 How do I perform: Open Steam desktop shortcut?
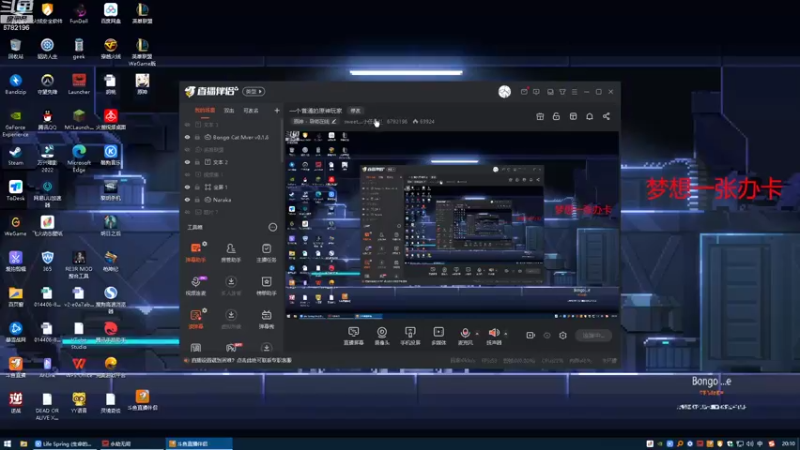tap(15, 155)
